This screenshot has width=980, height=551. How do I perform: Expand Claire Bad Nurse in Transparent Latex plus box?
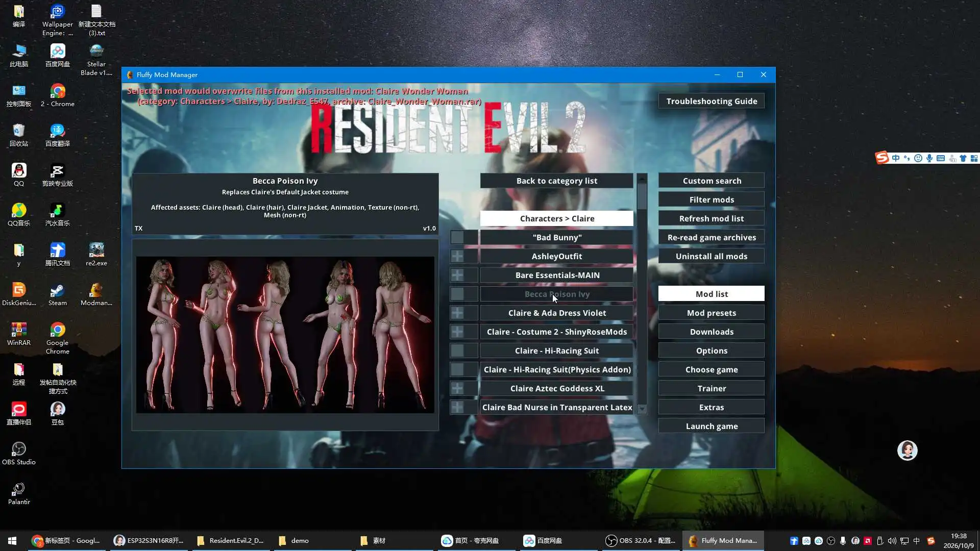point(457,407)
